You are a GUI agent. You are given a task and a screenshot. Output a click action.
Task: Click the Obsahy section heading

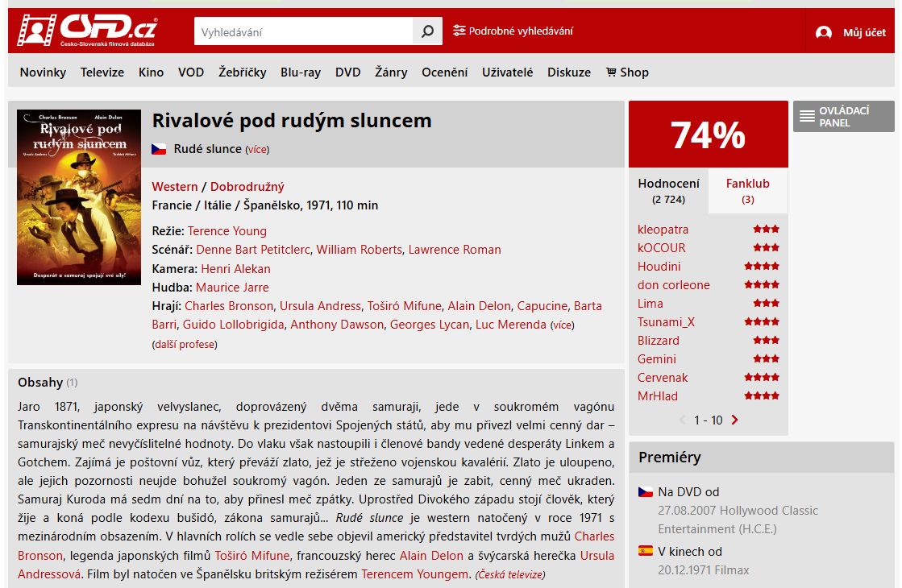40,383
